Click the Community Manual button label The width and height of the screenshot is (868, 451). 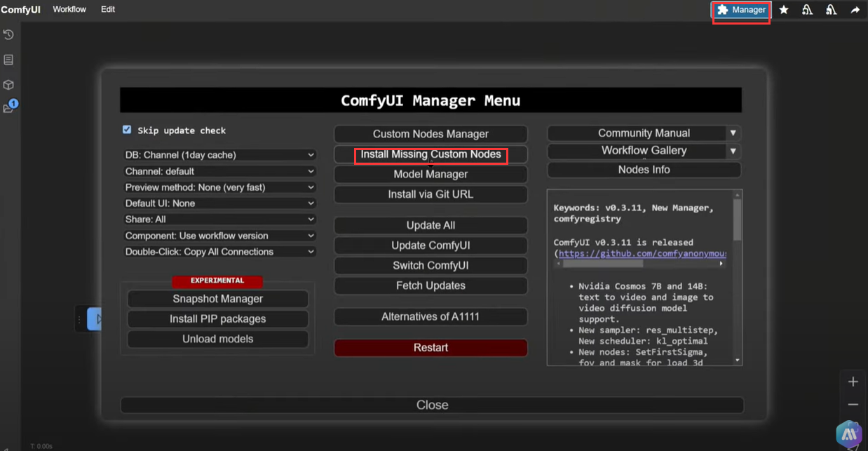(x=644, y=133)
